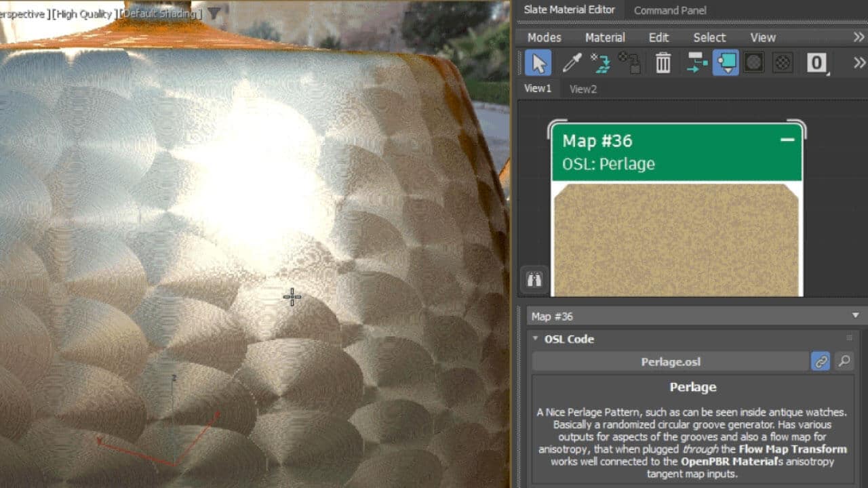Click the Perlage heading text
The width and height of the screenshot is (868, 488).
[x=692, y=387]
